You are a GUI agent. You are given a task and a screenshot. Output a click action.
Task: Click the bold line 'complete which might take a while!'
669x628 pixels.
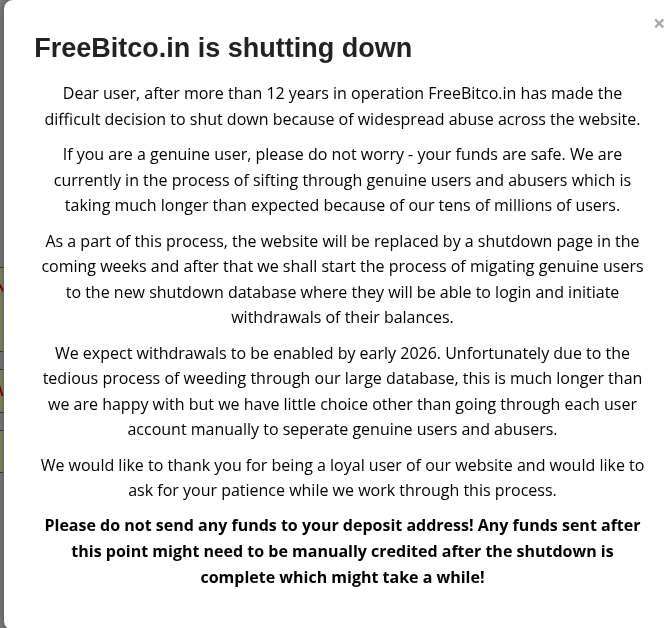tap(342, 578)
